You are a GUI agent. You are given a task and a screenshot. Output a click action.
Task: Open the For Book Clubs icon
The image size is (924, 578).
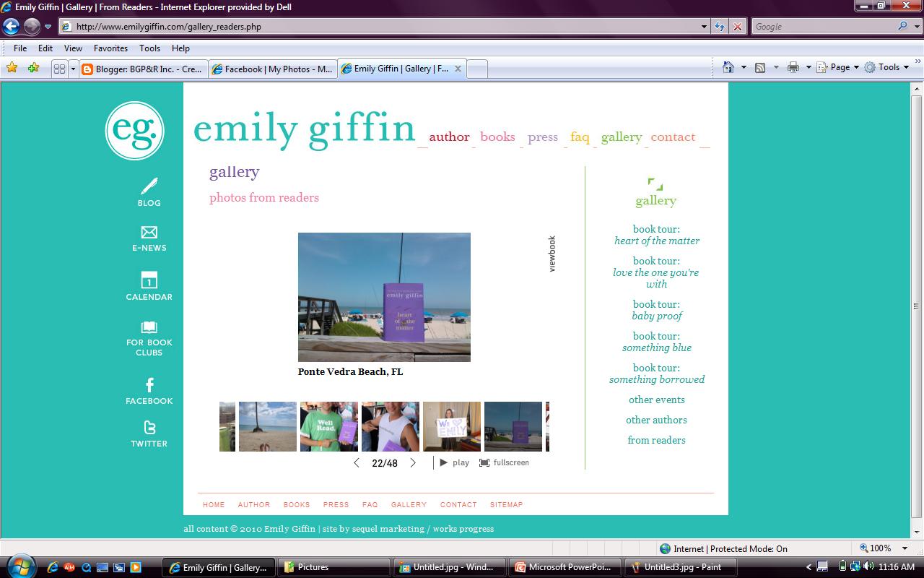point(149,327)
